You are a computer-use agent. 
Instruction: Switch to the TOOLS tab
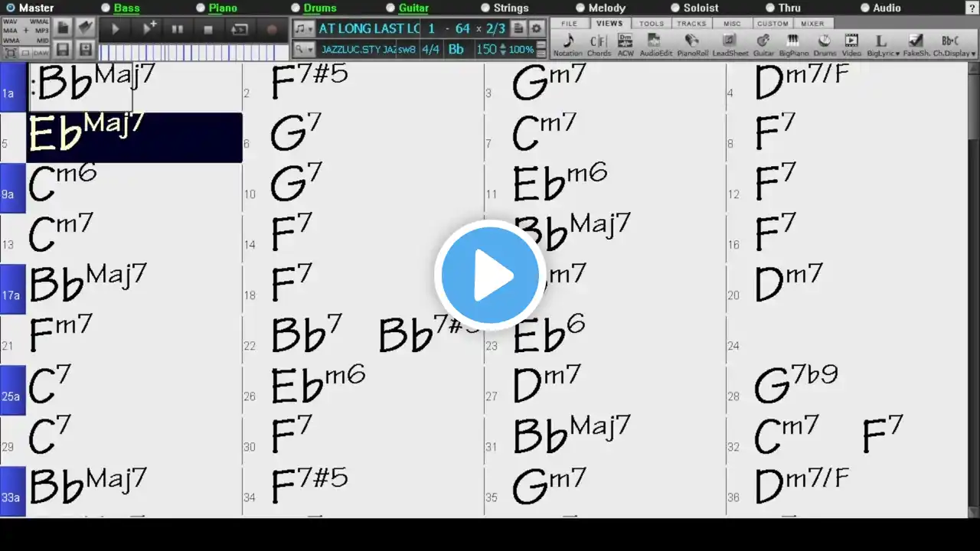click(x=652, y=24)
